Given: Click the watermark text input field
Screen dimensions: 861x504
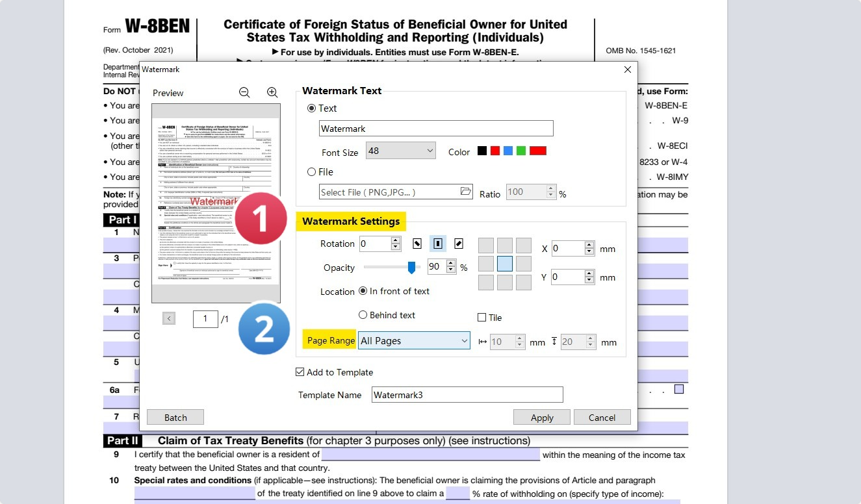Looking at the screenshot, I should point(436,129).
